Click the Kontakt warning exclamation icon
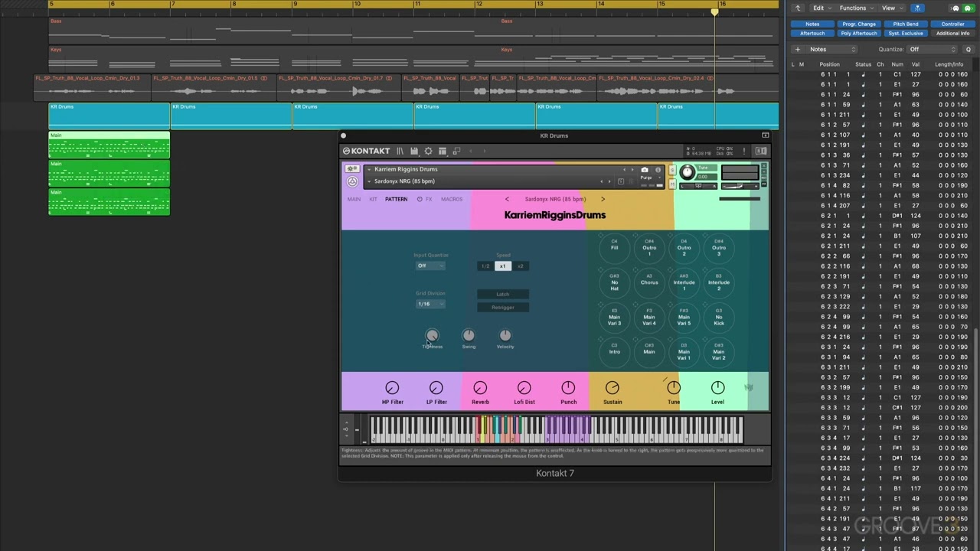The width and height of the screenshot is (980, 551). click(x=743, y=151)
